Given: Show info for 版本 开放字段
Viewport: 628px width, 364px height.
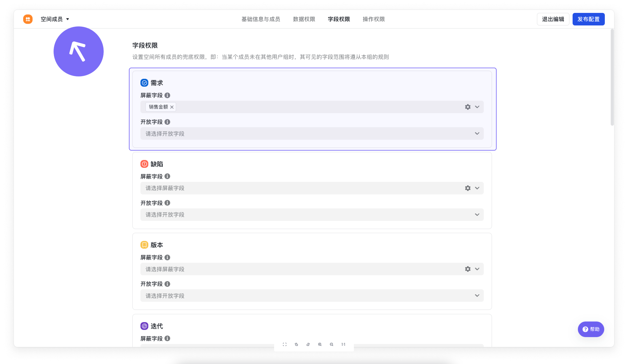Looking at the screenshot, I should point(167,284).
